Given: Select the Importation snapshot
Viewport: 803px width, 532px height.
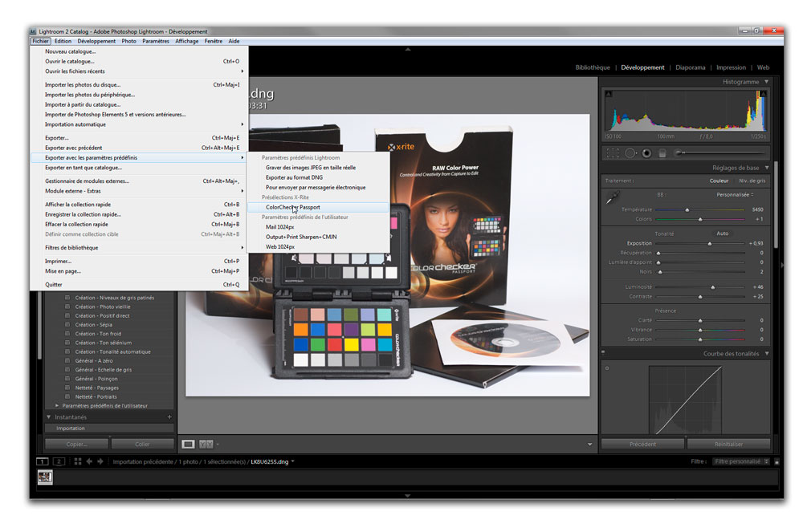Looking at the screenshot, I should (109, 428).
